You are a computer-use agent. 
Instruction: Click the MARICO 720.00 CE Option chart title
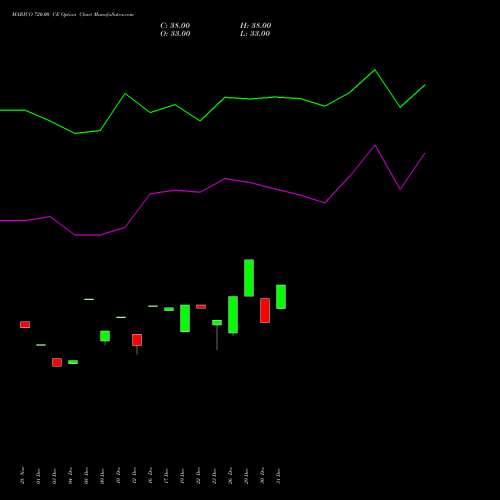pos(73,15)
